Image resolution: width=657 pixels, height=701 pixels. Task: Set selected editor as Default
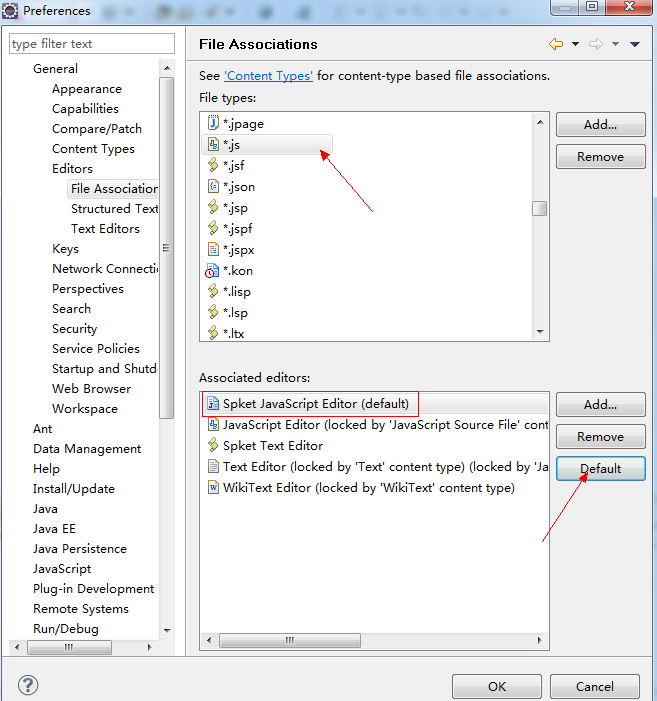pyautogui.click(x=601, y=469)
